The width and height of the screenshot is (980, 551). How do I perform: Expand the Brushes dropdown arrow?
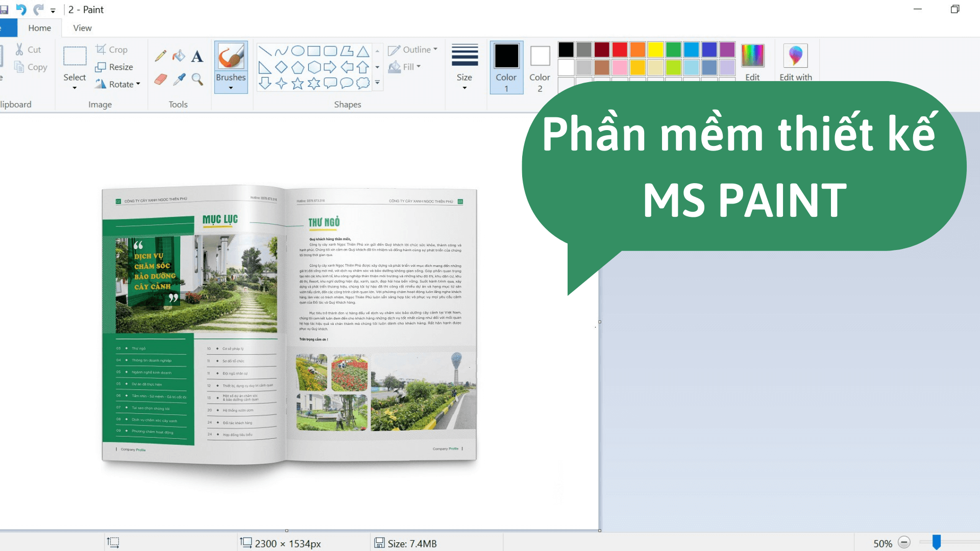231,88
